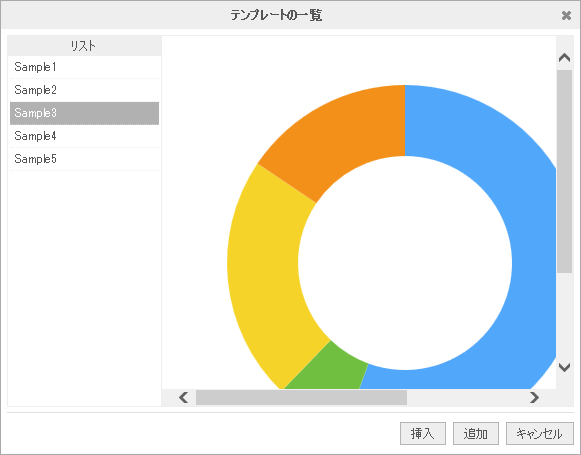Click the green donut chart segment
The height and width of the screenshot is (455, 581).
click(x=330, y=371)
